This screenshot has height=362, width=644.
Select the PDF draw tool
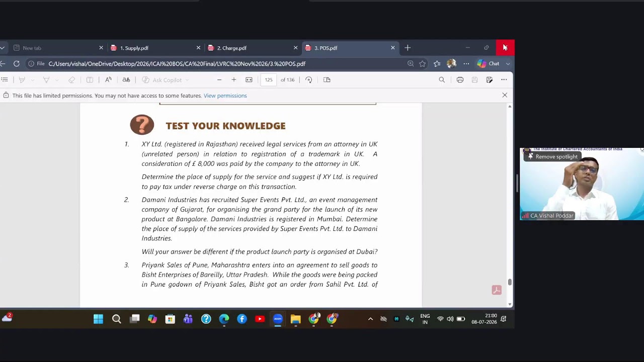click(x=46, y=80)
